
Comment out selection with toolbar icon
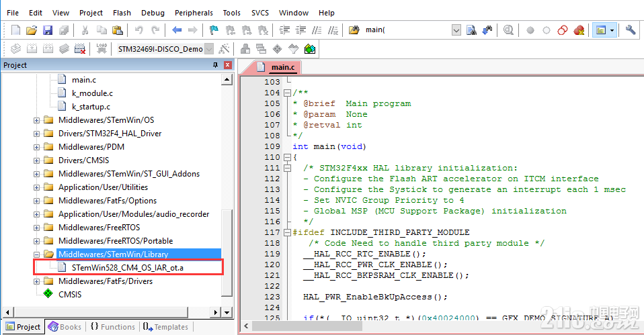pyautogui.click(x=317, y=30)
